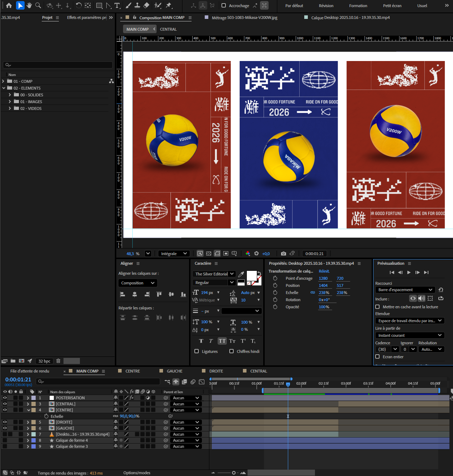This screenshot has width=453, height=476.
Task: Toggle visibility of [DROITE] layer
Action: (5, 422)
